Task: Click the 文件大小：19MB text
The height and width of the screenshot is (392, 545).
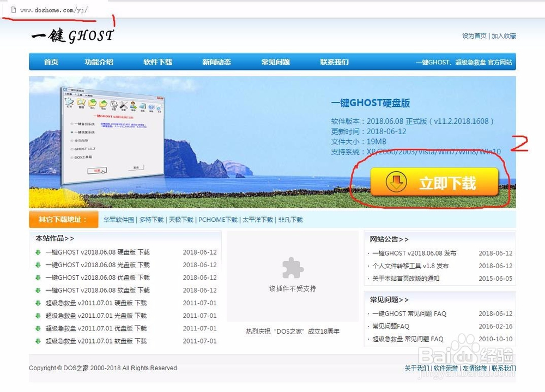Action: pyautogui.click(x=359, y=142)
